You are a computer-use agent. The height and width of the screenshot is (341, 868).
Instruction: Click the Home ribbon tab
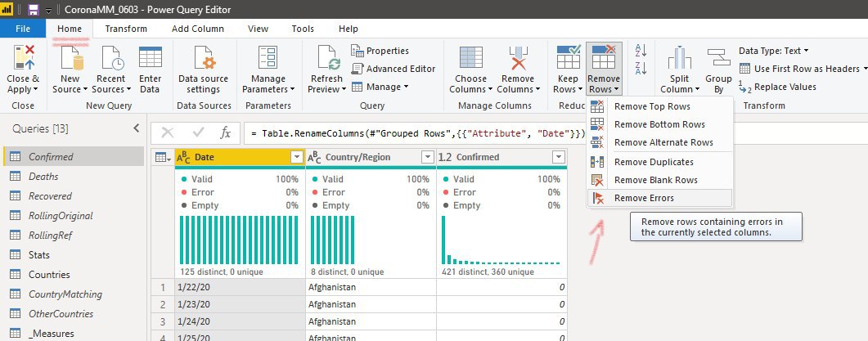pyautogui.click(x=70, y=29)
